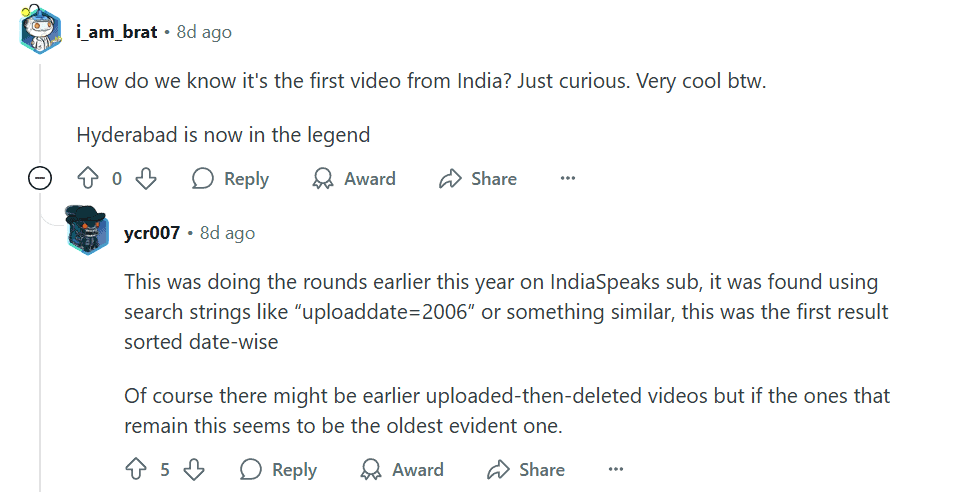
Task: Downvote ycr007's reply
Action: (x=194, y=470)
